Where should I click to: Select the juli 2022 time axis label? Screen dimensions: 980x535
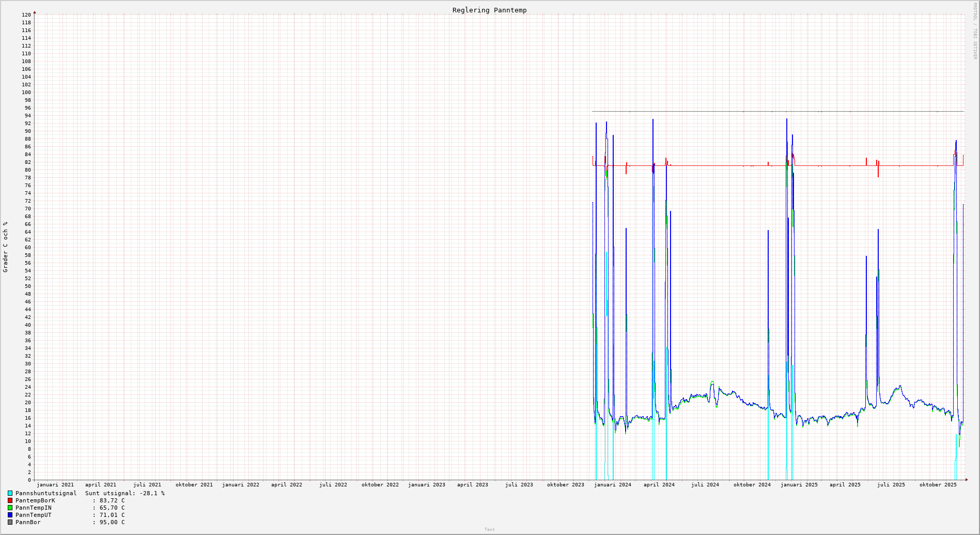click(333, 485)
